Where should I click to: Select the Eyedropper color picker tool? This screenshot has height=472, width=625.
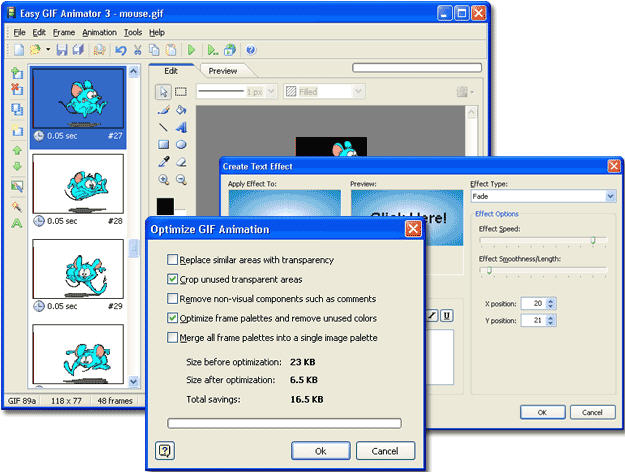click(163, 162)
